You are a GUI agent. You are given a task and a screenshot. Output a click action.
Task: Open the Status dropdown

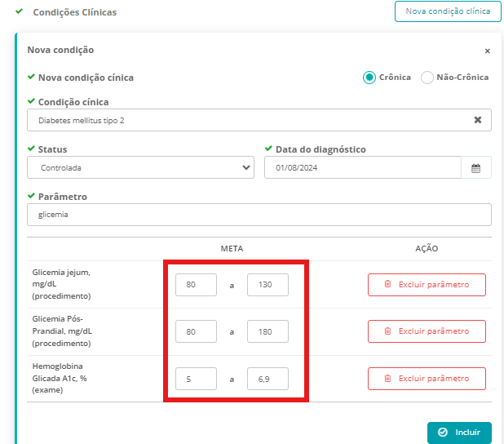pyautogui.click(x=141, y=167)
